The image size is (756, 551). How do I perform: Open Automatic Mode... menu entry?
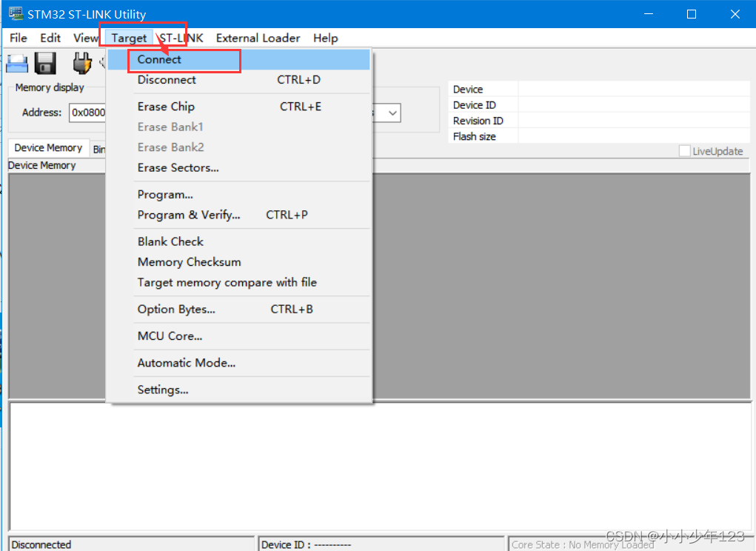point(238,363)
